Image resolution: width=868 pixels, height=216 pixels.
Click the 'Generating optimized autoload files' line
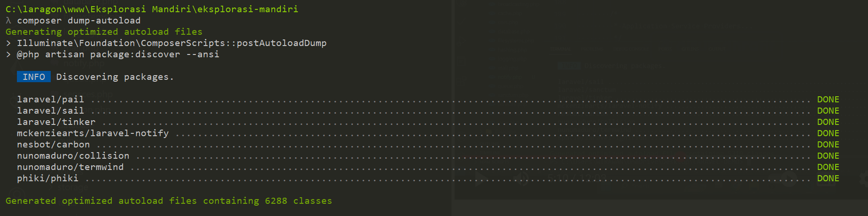(104, 32)
